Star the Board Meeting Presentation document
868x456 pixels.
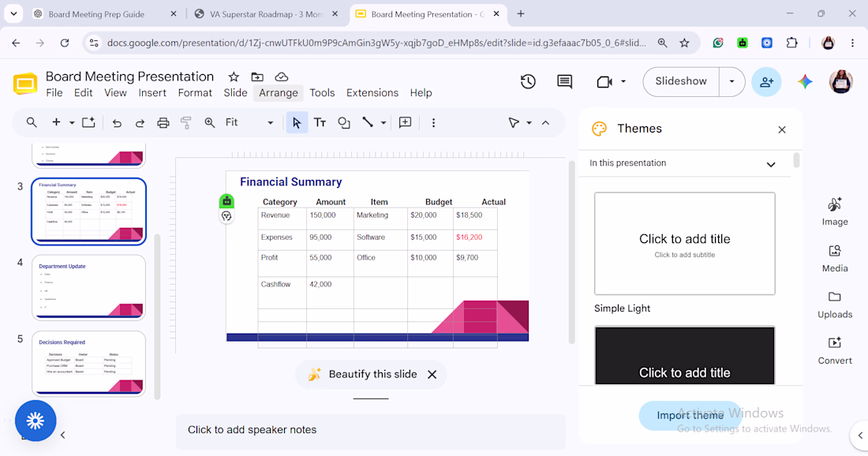click(x=234, y=77)
